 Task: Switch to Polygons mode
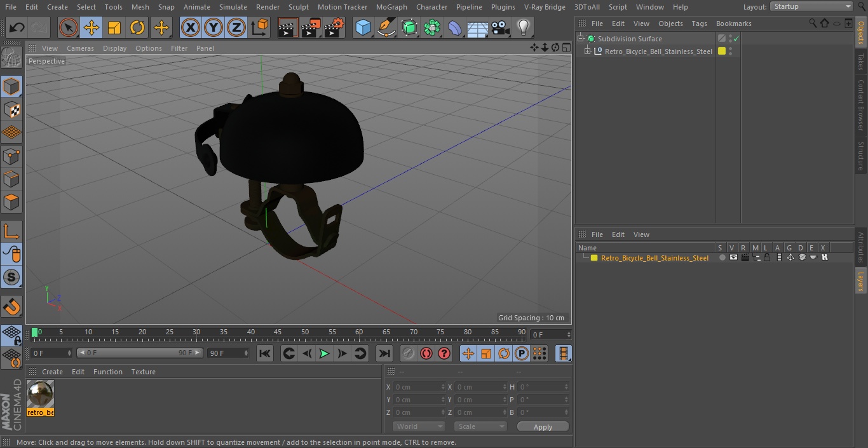pyautogui.click(x=11, y=202)
